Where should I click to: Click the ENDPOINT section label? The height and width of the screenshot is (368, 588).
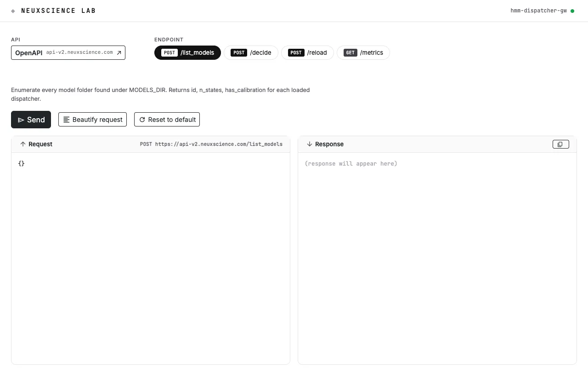[x=169, y=40]
